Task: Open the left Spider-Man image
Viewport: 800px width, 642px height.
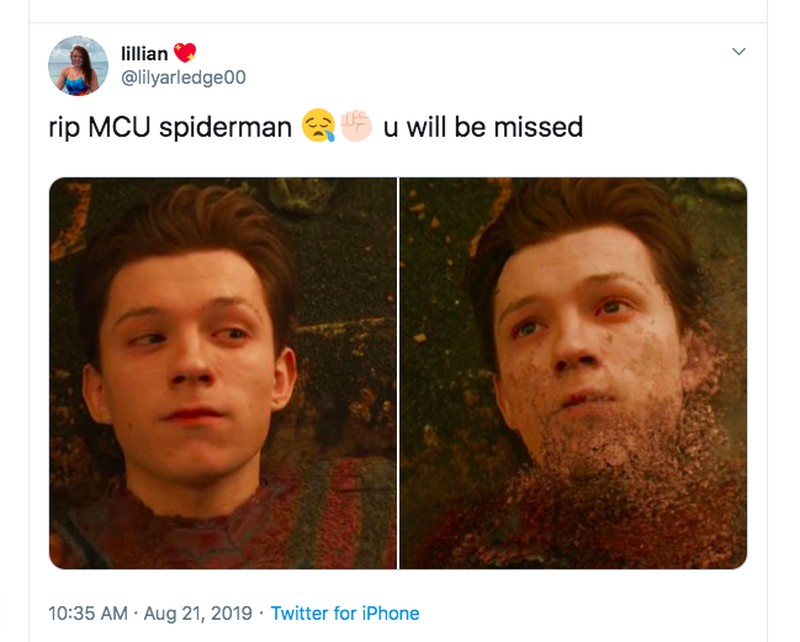Action: (222, 373)
